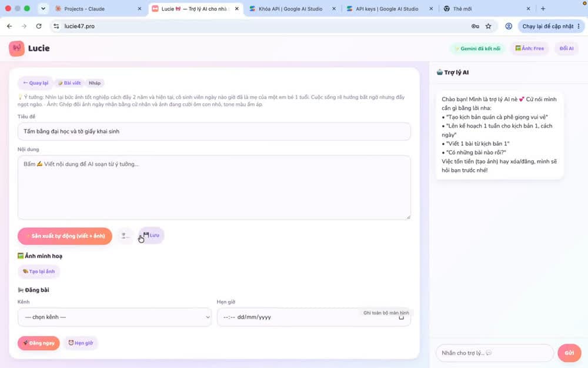
Task: Open the chọn kênh channel dropdown
Action: pyautogui.click(x=115, y=317)
